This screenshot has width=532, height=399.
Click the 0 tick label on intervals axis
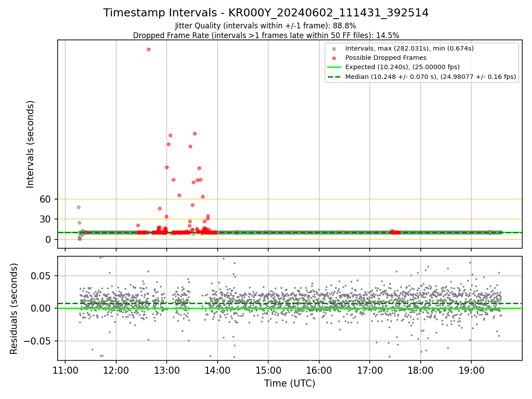[x=49, y=239]
